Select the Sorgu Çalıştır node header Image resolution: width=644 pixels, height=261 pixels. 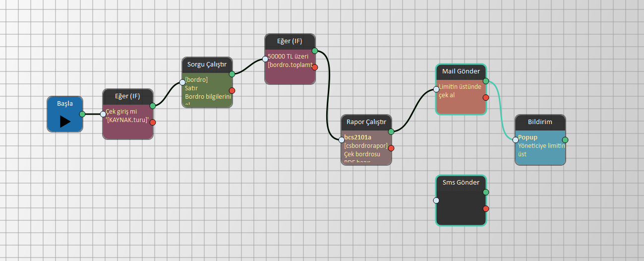click(x=207, y=65)
